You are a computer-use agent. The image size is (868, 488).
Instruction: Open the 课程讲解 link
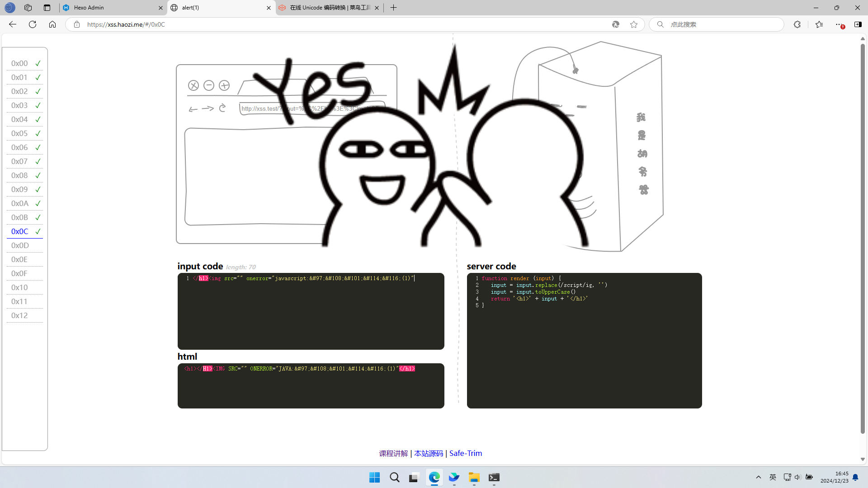coord(393,453)
